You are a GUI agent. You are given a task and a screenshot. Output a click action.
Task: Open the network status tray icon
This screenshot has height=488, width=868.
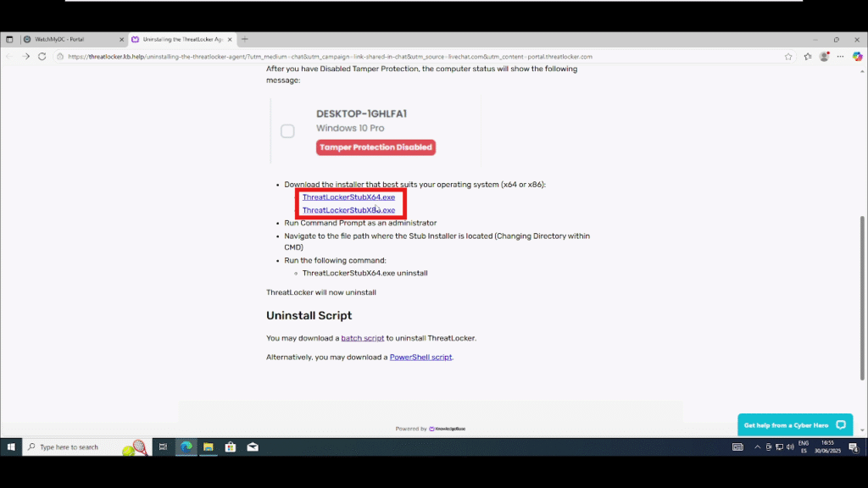(780, 447)
